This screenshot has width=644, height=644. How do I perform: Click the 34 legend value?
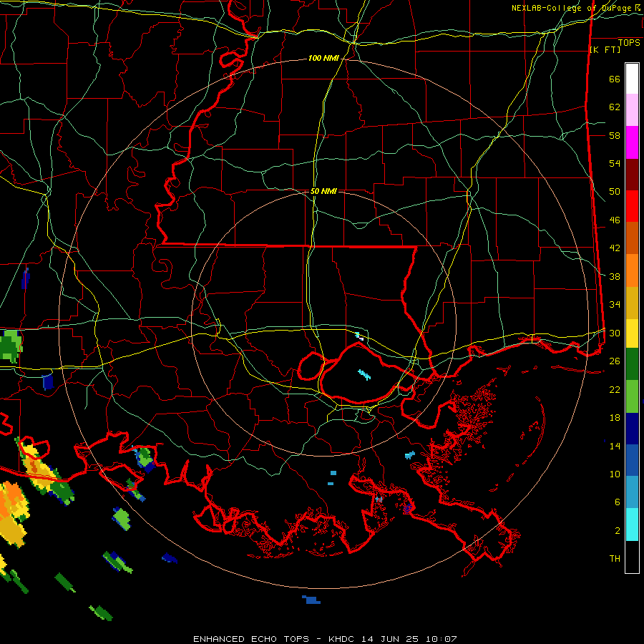(x=615, y=304)
